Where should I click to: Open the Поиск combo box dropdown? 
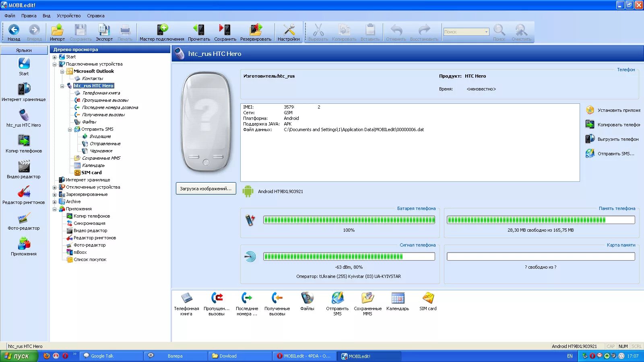coord(486,32)
